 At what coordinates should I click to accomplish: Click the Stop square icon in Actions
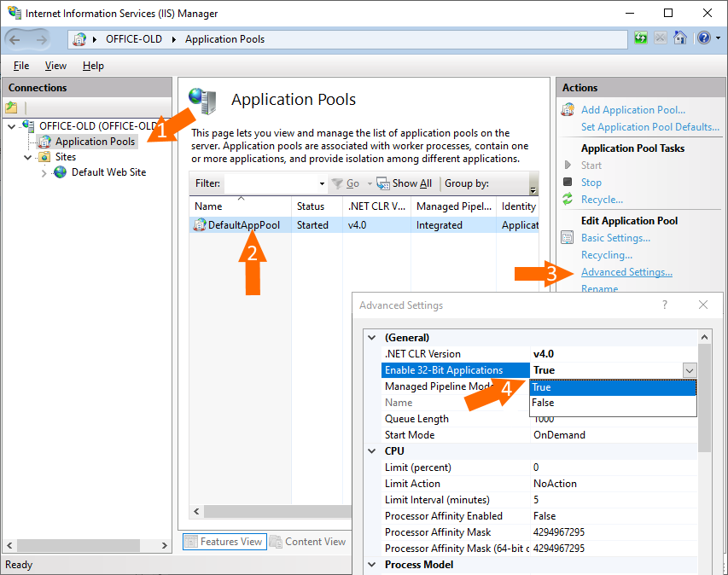pyautogui.click(x=568, y=182)
